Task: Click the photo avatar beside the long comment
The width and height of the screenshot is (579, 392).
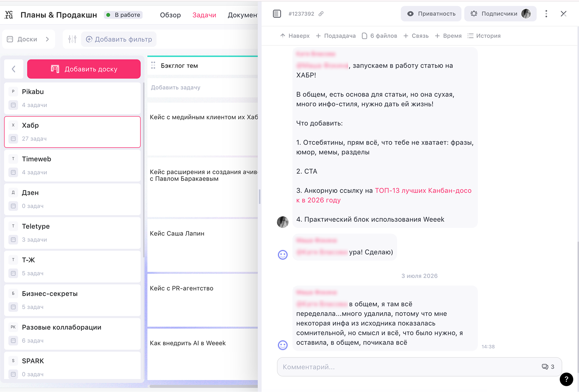Action: coord(282,222)
